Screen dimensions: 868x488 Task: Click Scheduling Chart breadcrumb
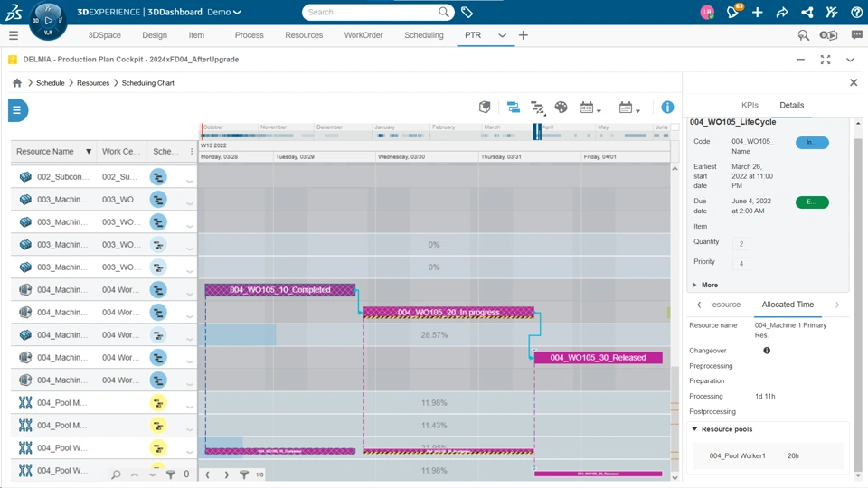147,83
